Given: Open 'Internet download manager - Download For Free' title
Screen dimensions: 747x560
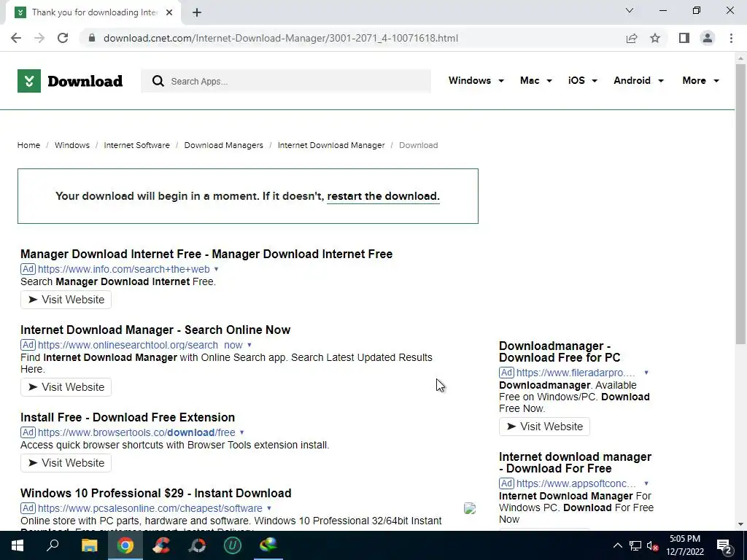Looking at the screenshot, I should click(x=575, y=462).
